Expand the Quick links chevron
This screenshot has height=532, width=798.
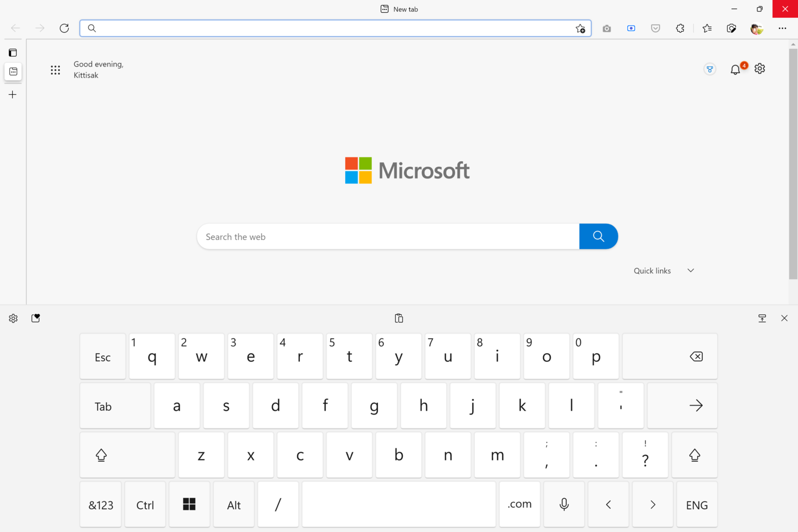690,270
